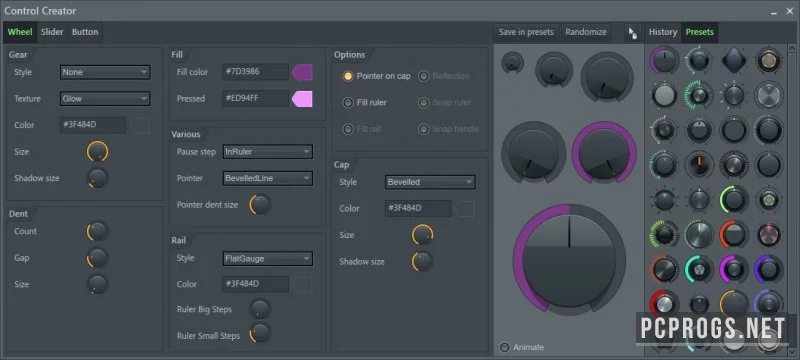Click the Fill color hex field #7D3986
Viewport: 800px width, 360px height.
coord(256,72)
